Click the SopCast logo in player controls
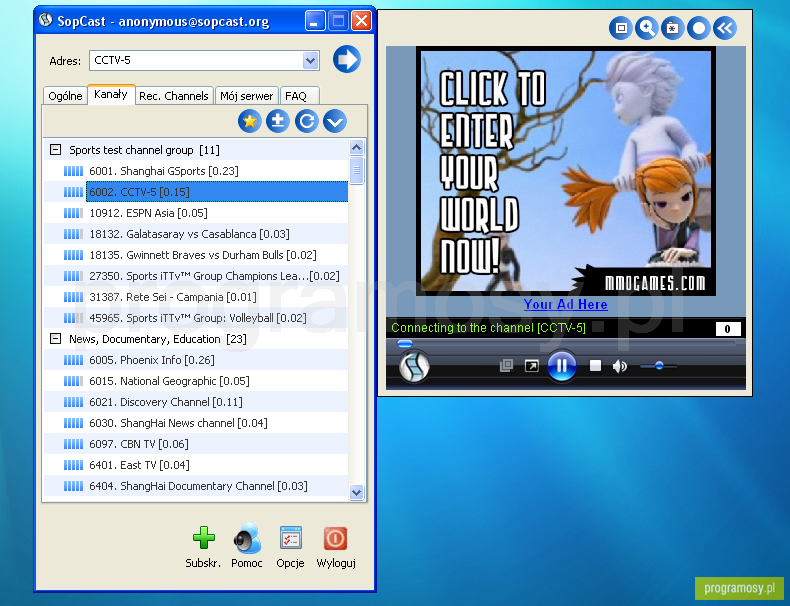 click(414, 366)
